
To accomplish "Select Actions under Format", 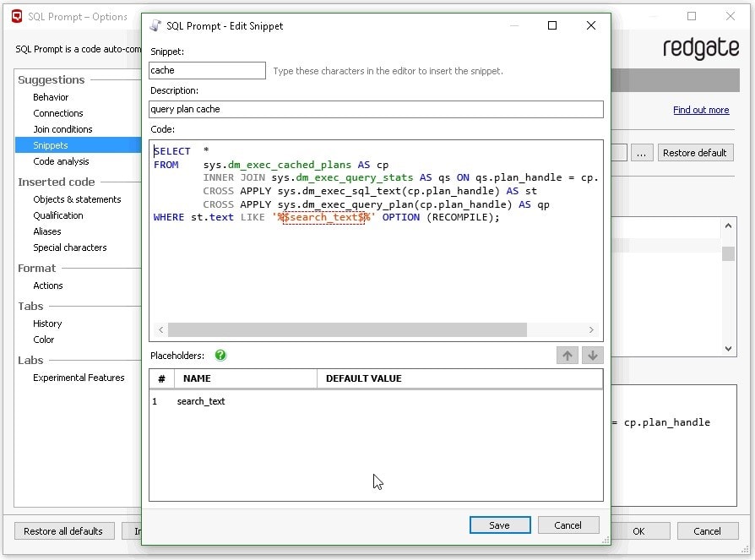I will 47,285.
